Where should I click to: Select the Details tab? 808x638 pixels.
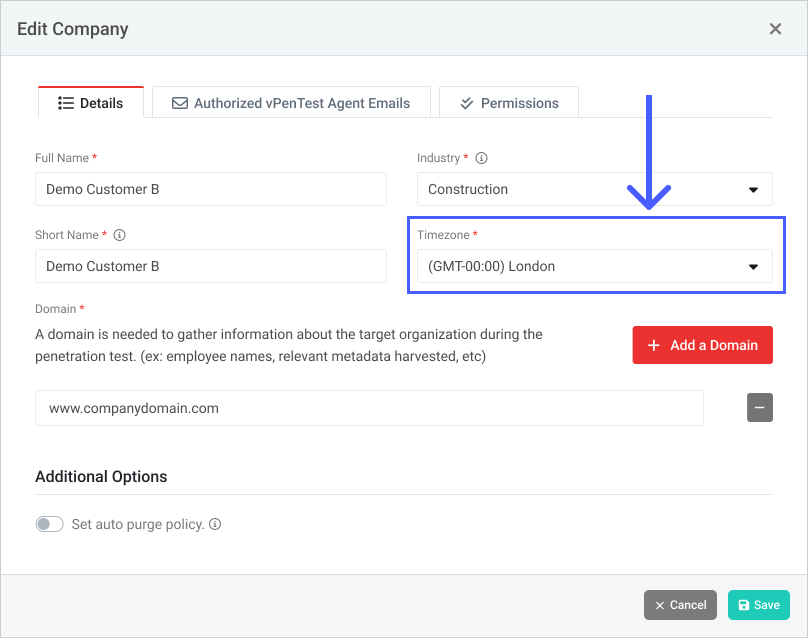point(91,103)
